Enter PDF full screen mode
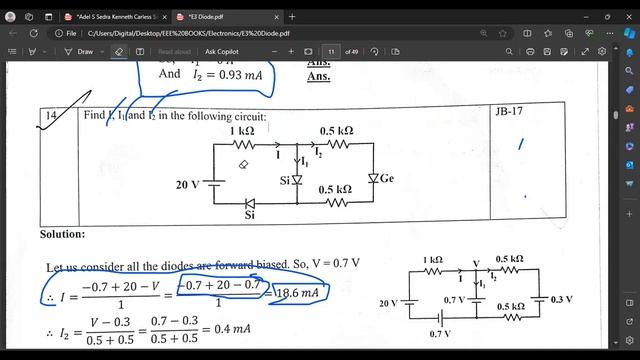Image resolution: width=640 pixels, height=360 pixels. point(585,51)
